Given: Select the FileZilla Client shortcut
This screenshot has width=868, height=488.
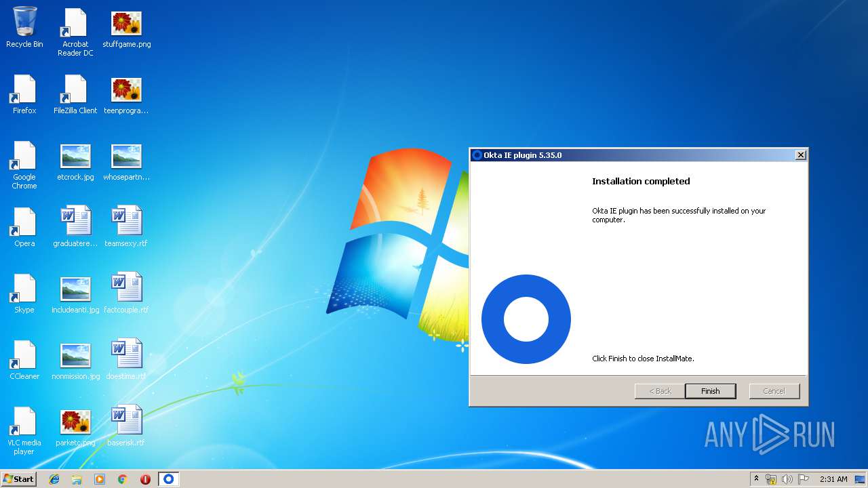Looking at the screenshot, I should coord(75,94).
